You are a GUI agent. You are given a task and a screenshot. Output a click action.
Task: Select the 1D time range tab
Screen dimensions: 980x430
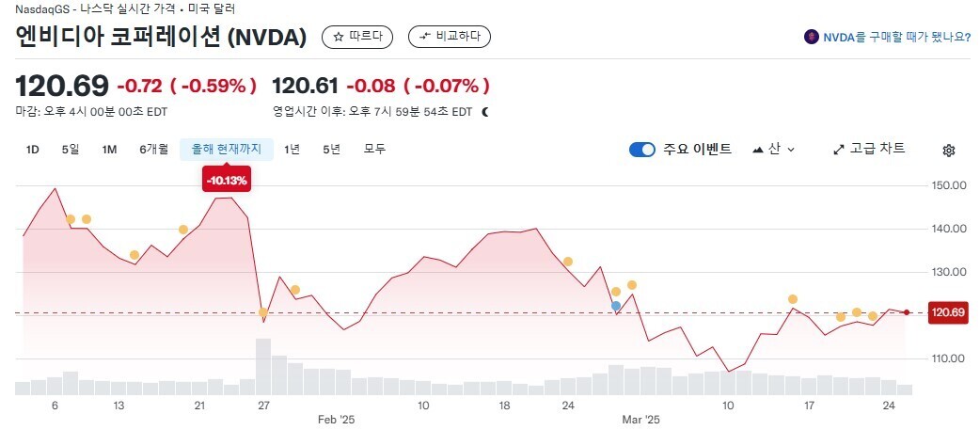point(33,150)
